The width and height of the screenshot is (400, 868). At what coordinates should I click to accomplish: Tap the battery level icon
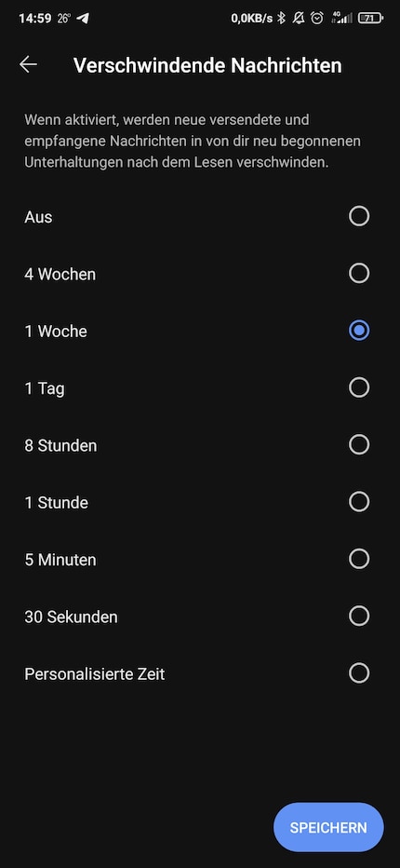click(370, 19)
